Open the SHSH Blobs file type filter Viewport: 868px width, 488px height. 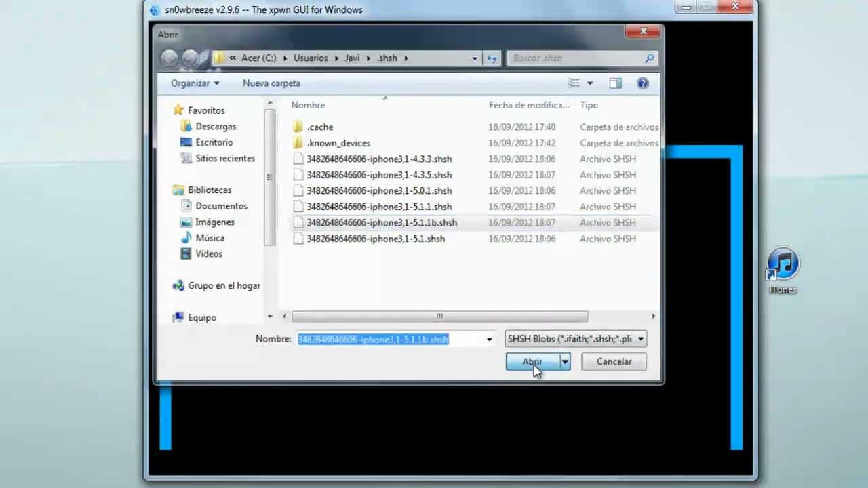coord(576,339)
